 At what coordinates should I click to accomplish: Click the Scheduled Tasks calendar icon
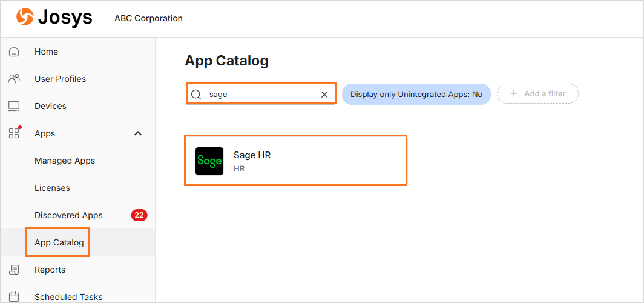[14, 297]
